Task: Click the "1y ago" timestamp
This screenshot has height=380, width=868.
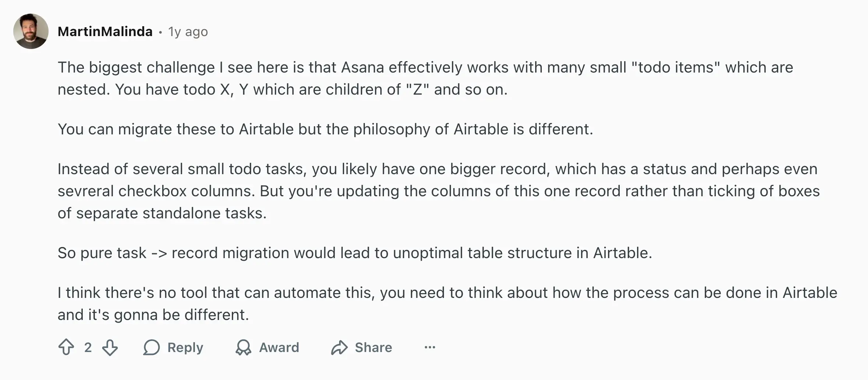Action: click(x=188, y=32)
